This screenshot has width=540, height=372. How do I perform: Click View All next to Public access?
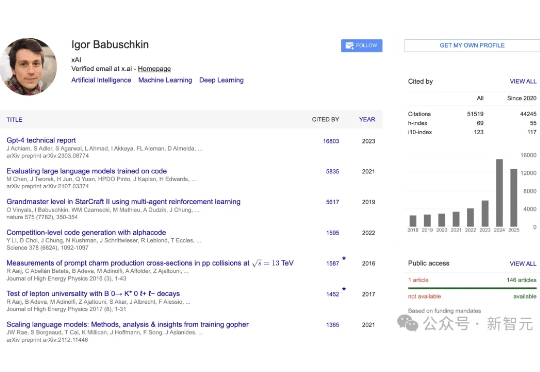click(x=523, y=264)
